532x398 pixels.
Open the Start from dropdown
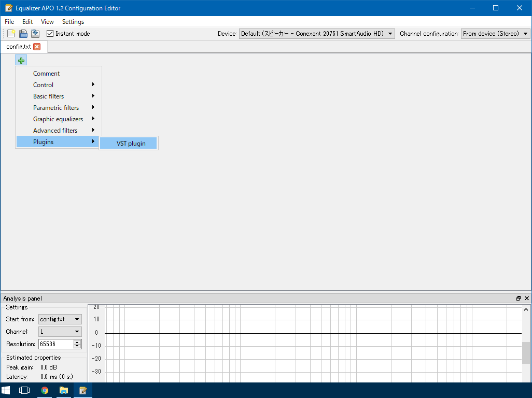60,319
